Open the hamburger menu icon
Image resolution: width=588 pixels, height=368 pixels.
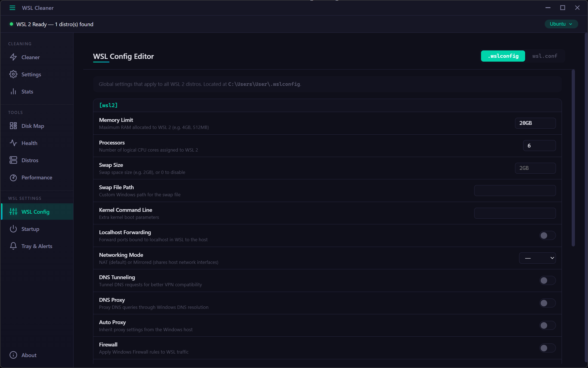click(x=12, y=8)
